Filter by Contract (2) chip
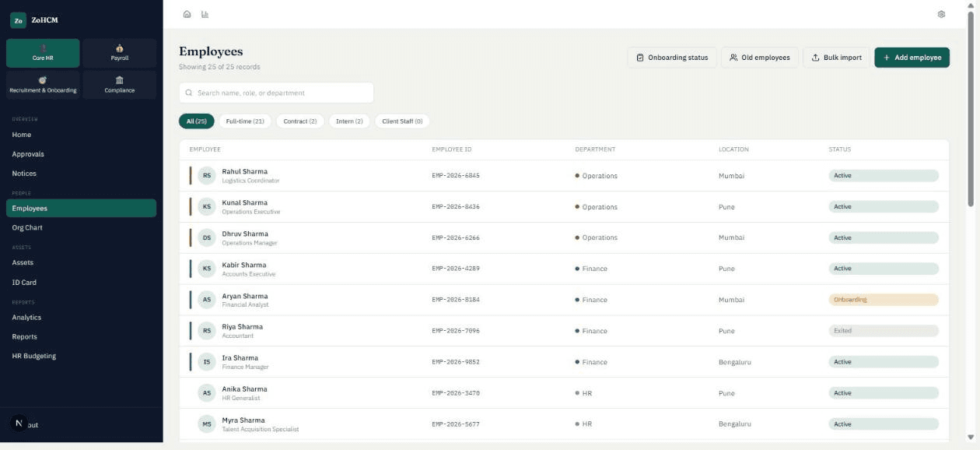Image resolution: width=980 pixels, height=450 pixels. (x=300, y=121)
